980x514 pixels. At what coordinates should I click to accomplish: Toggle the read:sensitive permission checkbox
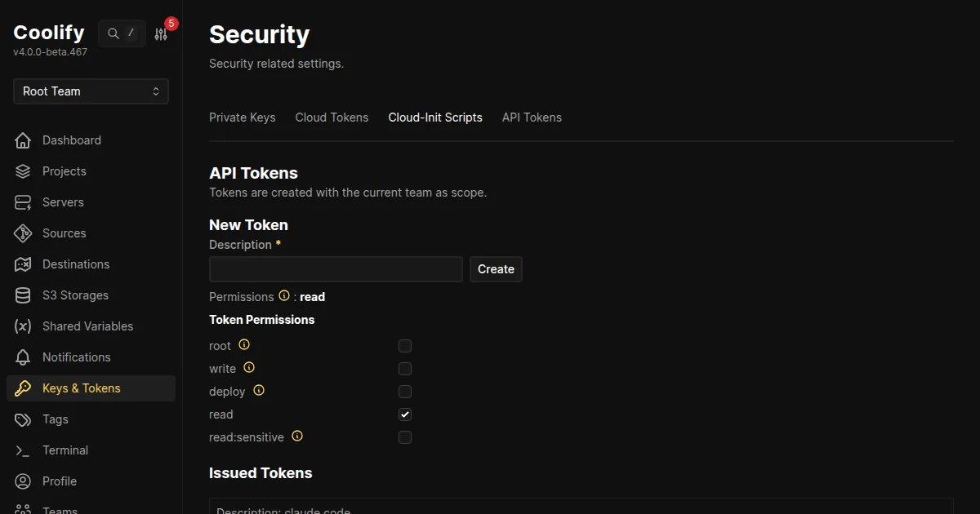405,437
